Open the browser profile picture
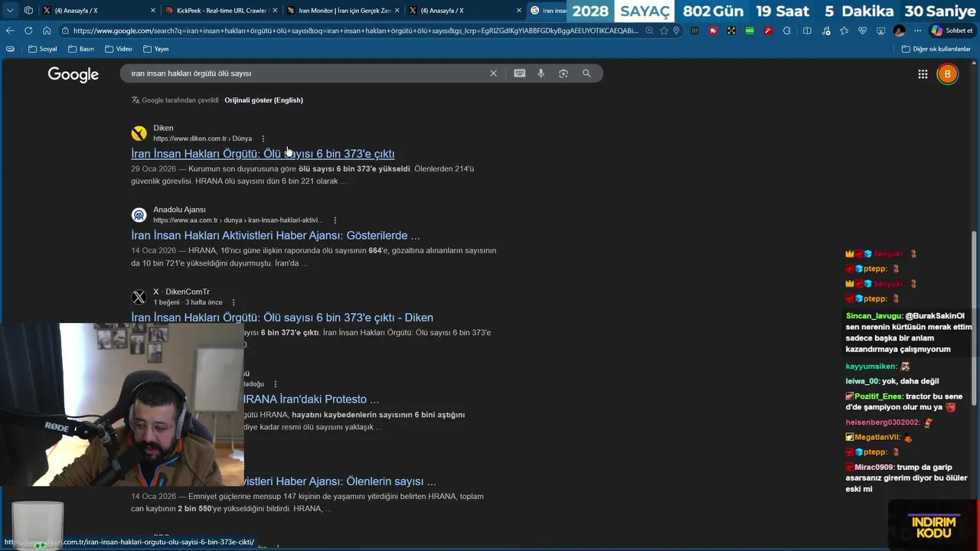 coord(899,31)
